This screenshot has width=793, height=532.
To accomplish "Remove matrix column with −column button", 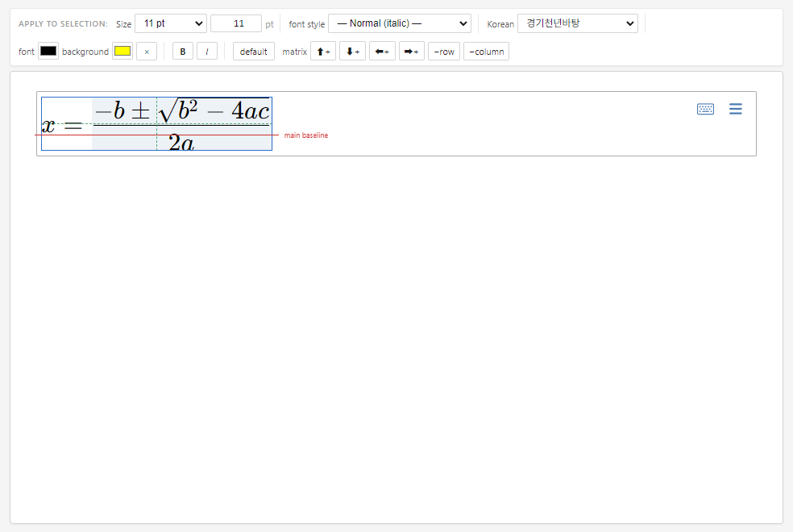I will pos(486,52).
